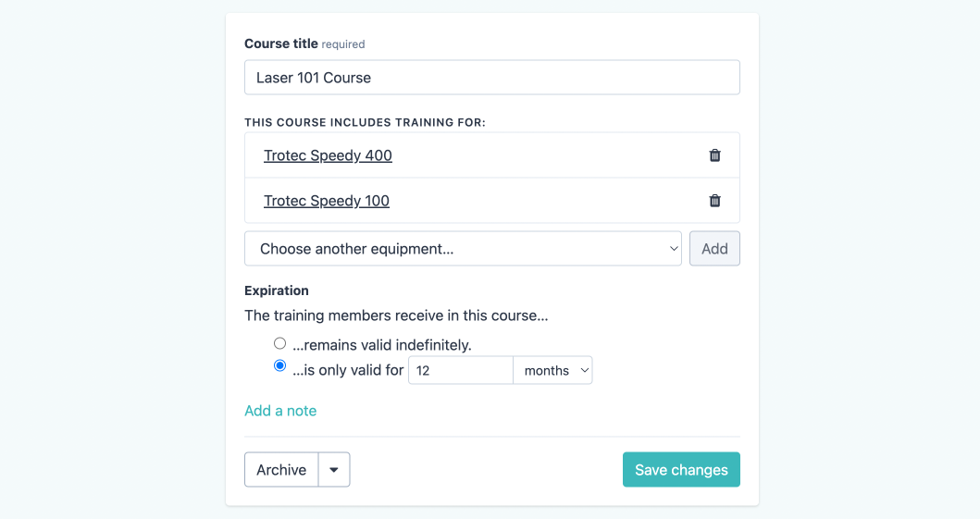The image size is (980, 519).
Task: Delete Trotec Speedy 400 with trash icon
Action: 714,155
